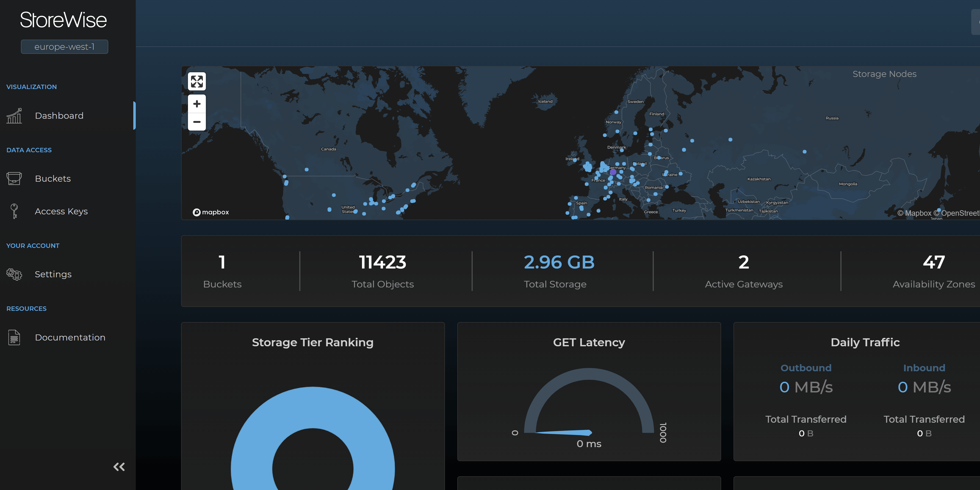Open the europe-west-1 region selector

[64, 46]
